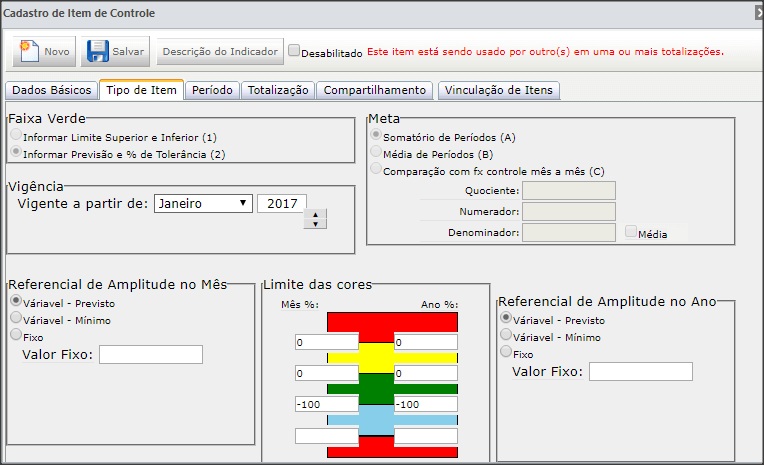Select Comparação com fx controle mês a mês

pos(376,169)
